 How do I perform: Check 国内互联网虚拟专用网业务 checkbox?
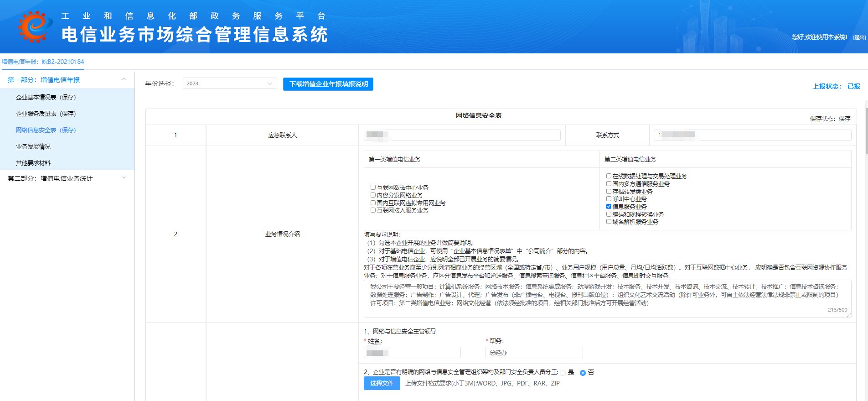click(x=373, y=203)
